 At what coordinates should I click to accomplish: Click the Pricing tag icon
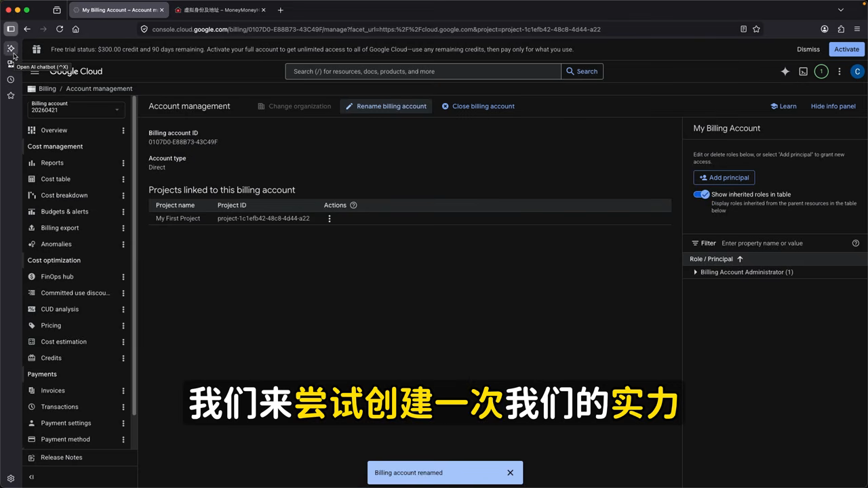(x=32, y=325)
